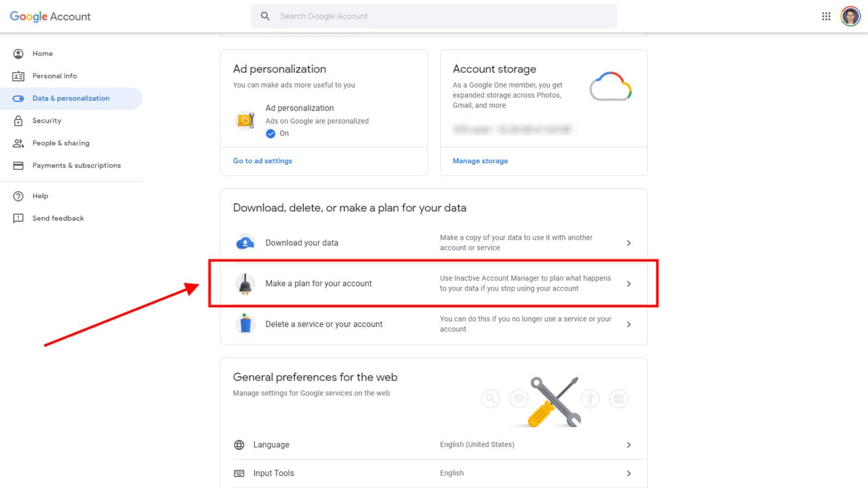Open People & sharing section
This screenshot has width=868, height=488.
coord(71,143)
